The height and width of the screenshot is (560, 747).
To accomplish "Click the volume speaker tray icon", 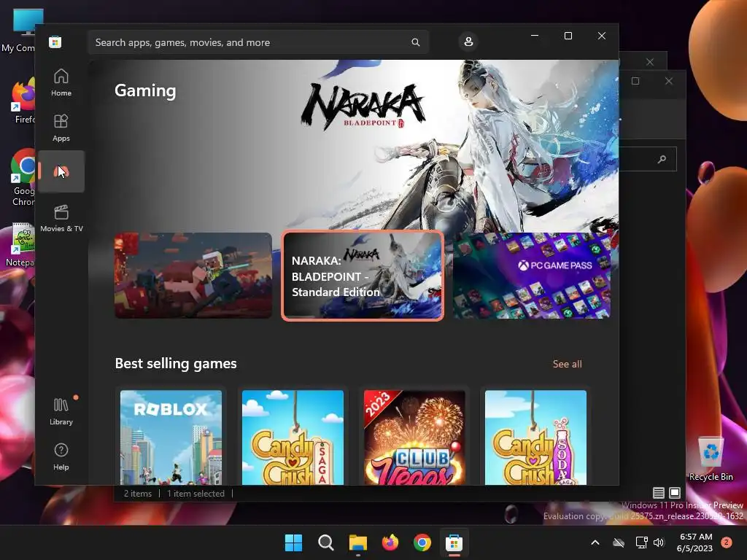I will pos(659,542).
